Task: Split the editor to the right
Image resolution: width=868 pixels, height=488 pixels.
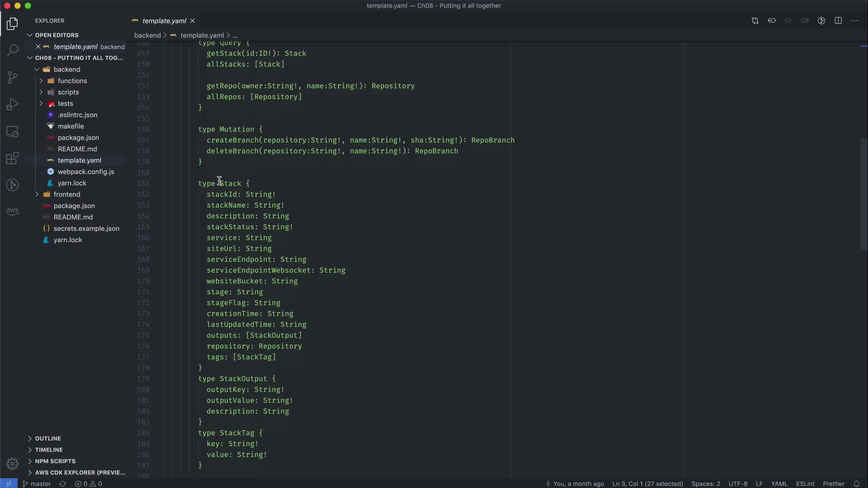Action: tap(838, 21)
